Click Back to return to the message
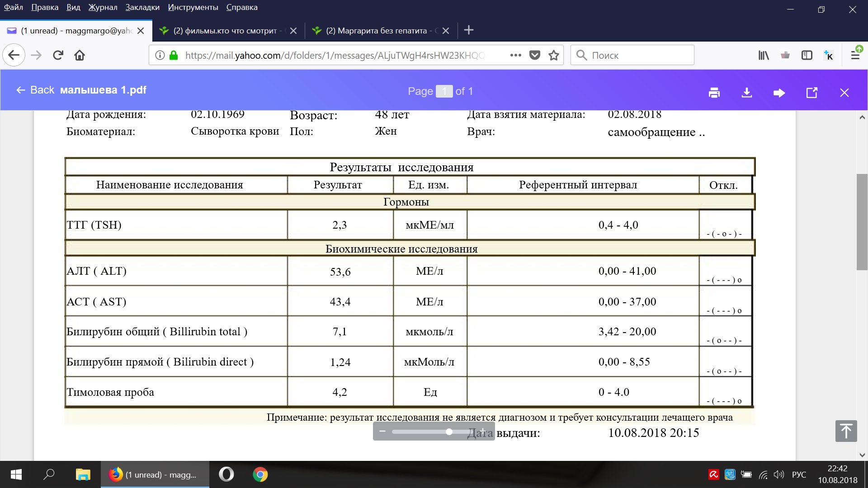The width and height of the screenshot is (868, 488). click(x=35, y=90)
